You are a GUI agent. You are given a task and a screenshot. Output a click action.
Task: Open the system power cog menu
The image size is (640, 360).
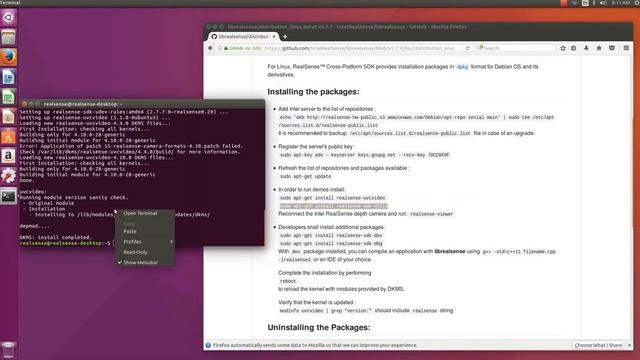(637, 3)
